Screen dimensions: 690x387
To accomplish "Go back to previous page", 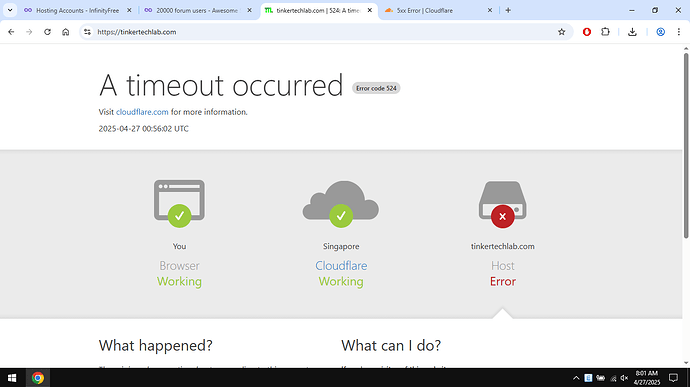I will pos(11,32).
